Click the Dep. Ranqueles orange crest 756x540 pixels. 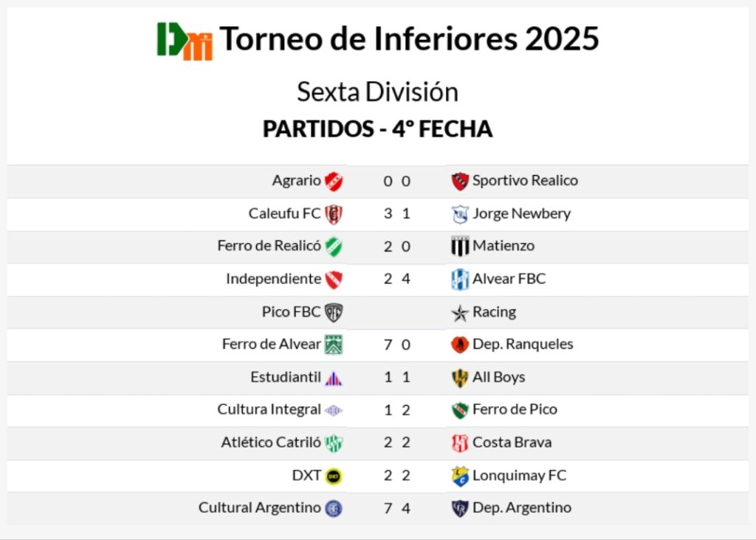pyautogui.click(x=460, y=345)
